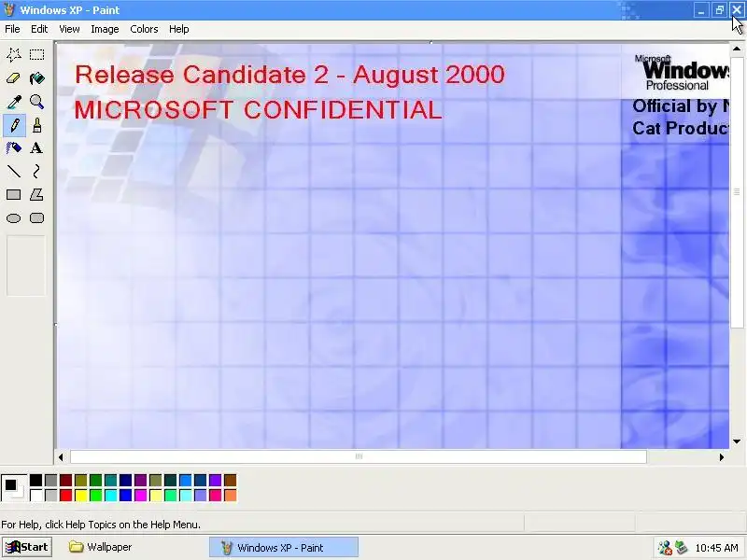Click the "For Help, click Help Topics" status text
747x560 pixels.
pyautogui.click(x=101, y=525)
